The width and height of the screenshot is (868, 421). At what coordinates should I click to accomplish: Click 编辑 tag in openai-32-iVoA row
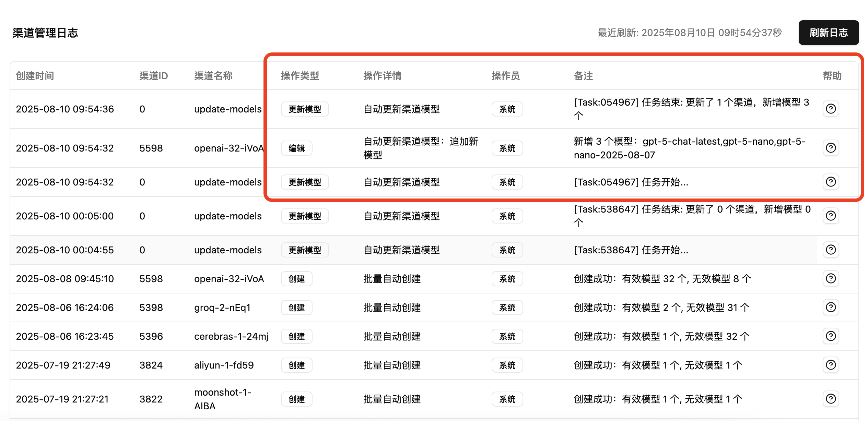pos(296,148)
